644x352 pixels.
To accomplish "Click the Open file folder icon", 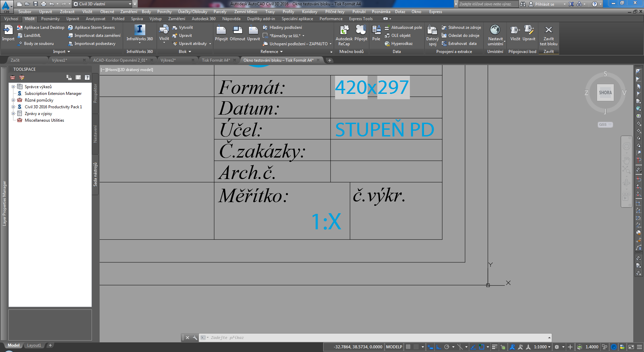I will pyautogui.click(x=28, y=4).
